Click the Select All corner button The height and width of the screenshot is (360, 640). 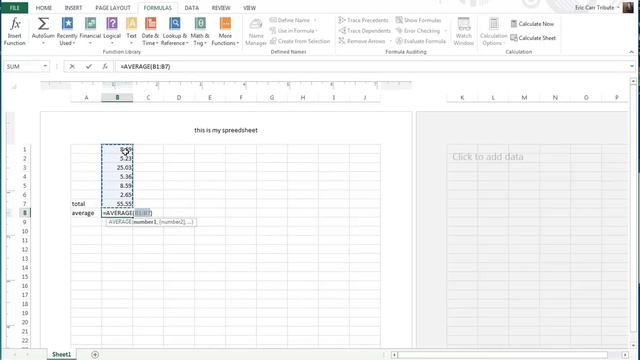[14, 86]
